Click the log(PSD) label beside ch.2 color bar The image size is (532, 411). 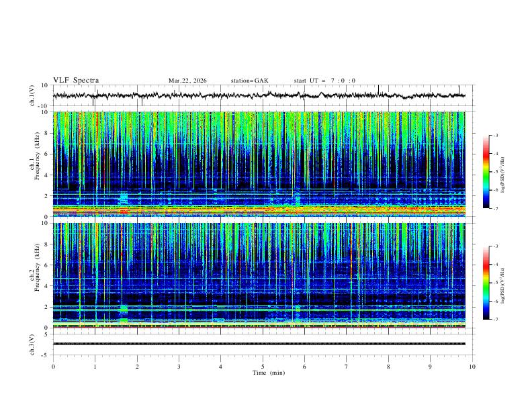(503, 285)
